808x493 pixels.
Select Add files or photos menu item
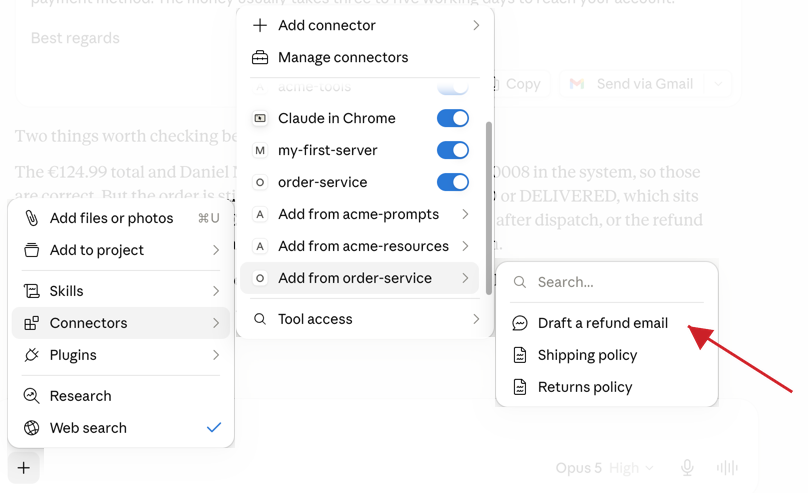click(x=121, y=218)
